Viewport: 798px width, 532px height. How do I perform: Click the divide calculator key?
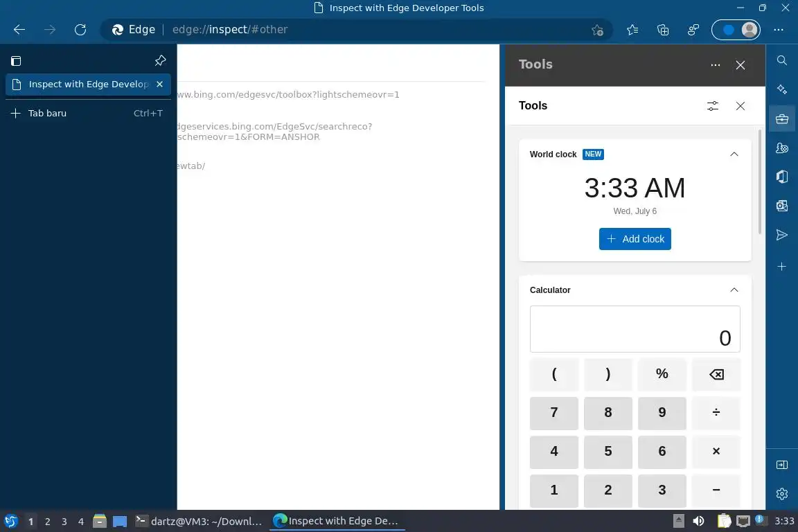pyautogui.click(x=716, y=413)
